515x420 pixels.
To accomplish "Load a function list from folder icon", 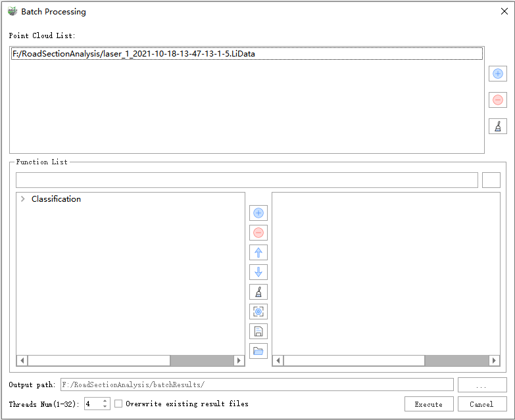I will [258, 351].
